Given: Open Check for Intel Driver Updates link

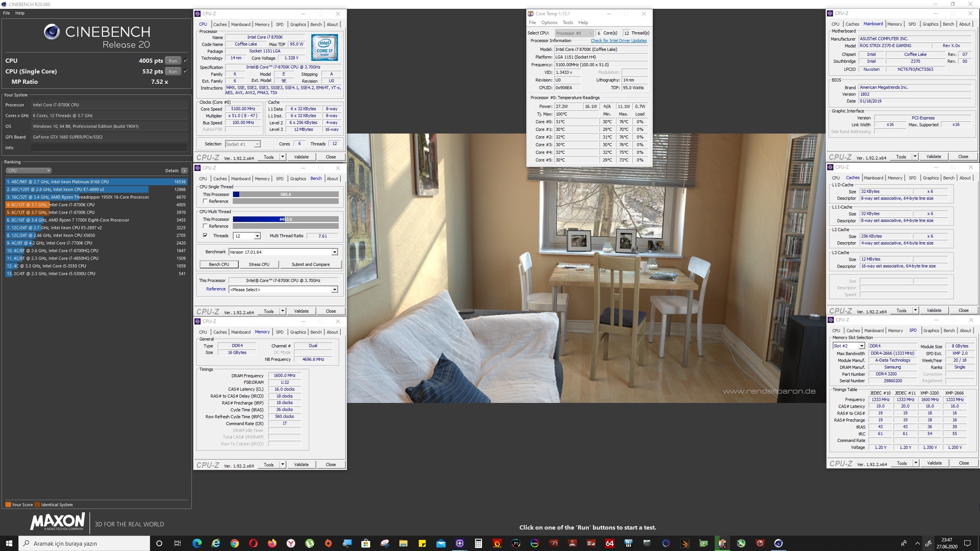Looking at the screenshot, I should coord(619,41).
